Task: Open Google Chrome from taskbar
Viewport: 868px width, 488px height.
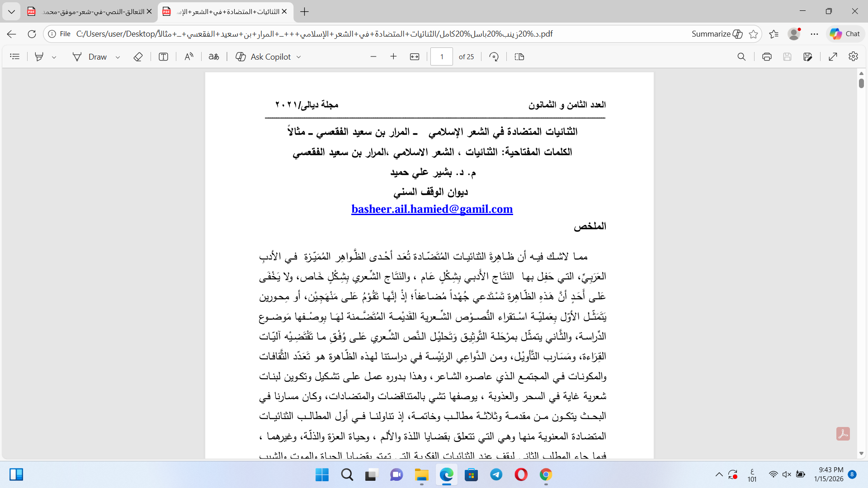Action: click(546, 475)
